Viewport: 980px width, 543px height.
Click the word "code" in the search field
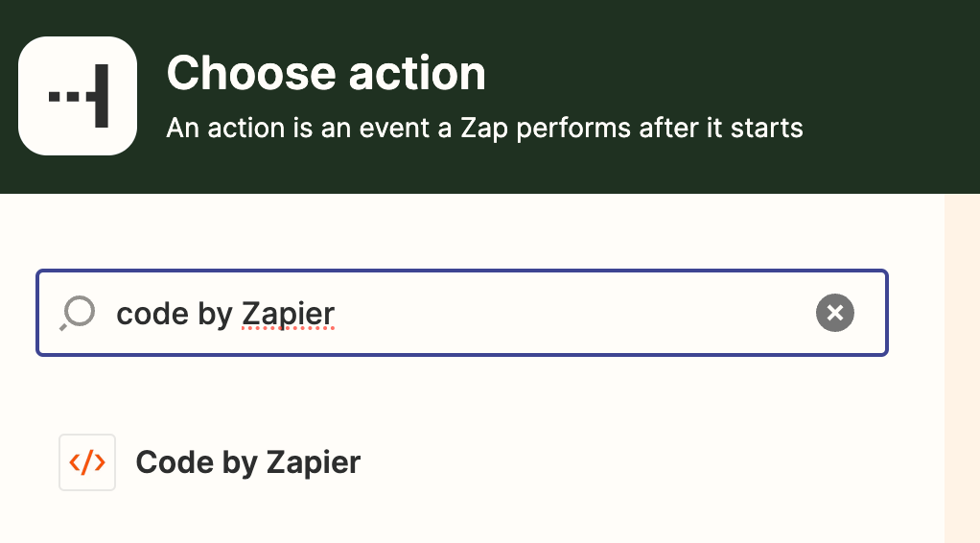pos(151,314)
